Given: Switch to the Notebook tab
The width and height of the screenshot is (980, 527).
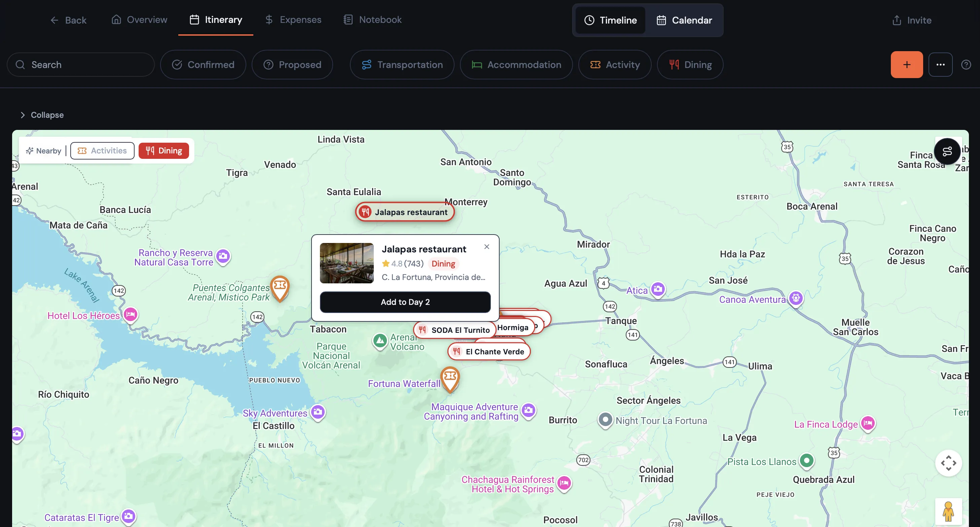Looking at the screenshot, I should 372,20.
